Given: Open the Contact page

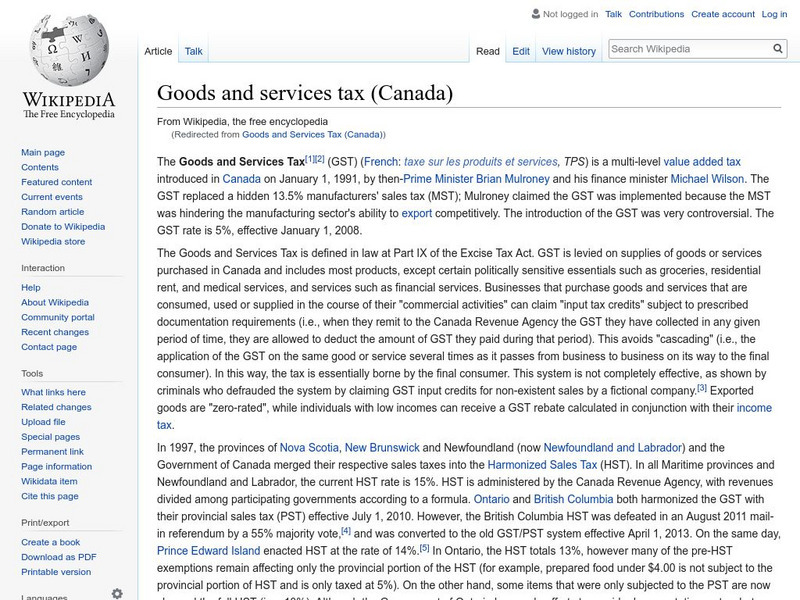Looking at the screenshot, I should coord(49,346).
